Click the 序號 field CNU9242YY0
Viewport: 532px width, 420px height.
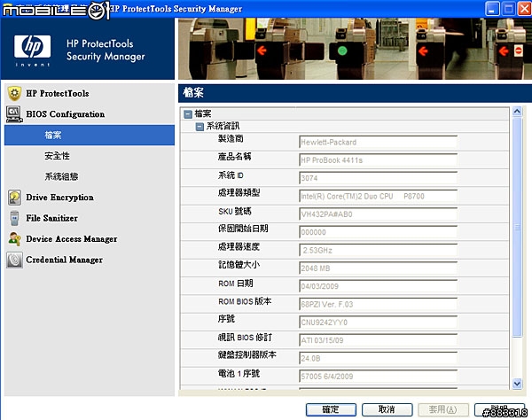tap(378, 323)
